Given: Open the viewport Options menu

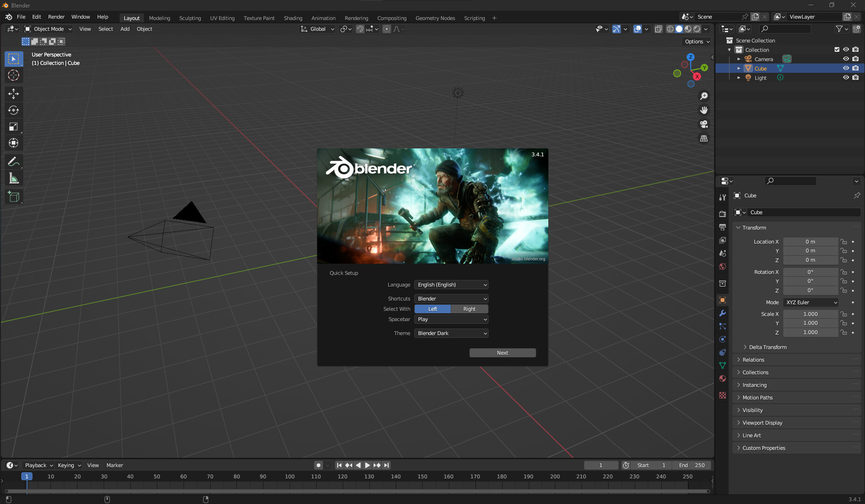Looking at the screenshot, I should tap(695, 42).
